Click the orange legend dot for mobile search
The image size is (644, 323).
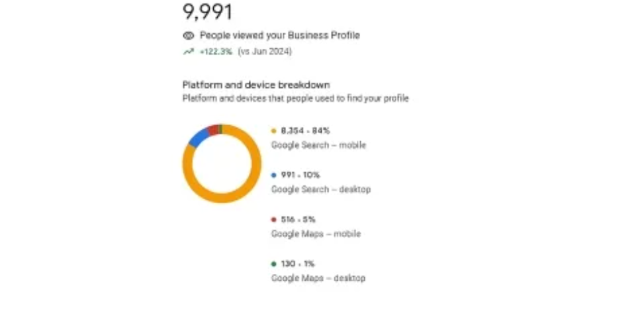point(274,131)
